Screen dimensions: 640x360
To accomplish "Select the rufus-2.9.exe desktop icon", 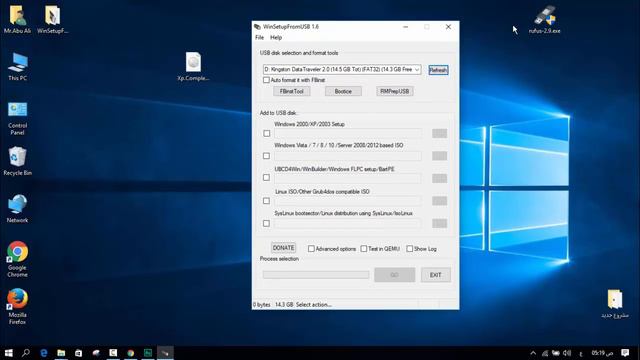I will tap(544, 19).
